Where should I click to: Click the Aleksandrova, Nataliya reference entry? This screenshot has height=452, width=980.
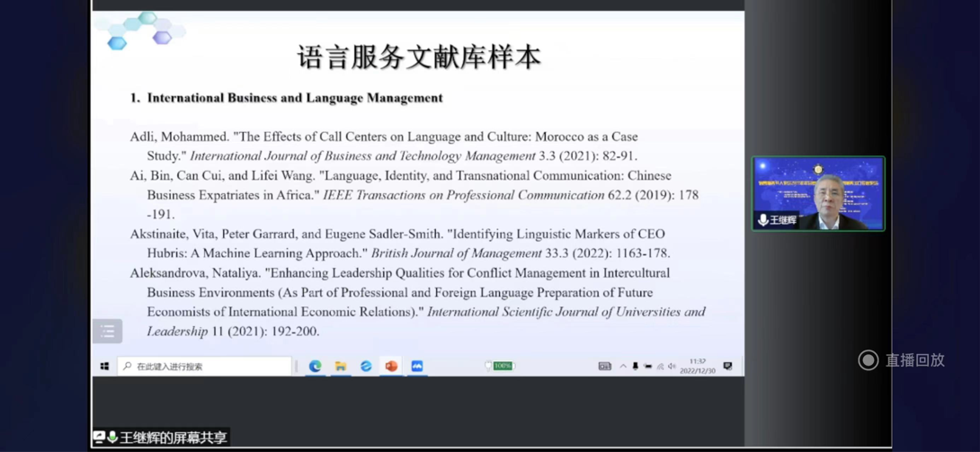[x=417, y=302]
